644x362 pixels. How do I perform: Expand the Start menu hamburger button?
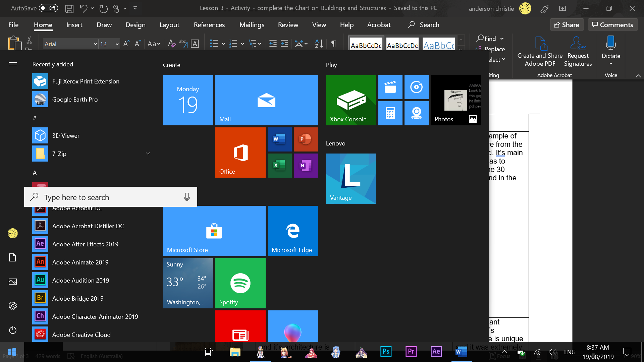(x=13, y=64)
